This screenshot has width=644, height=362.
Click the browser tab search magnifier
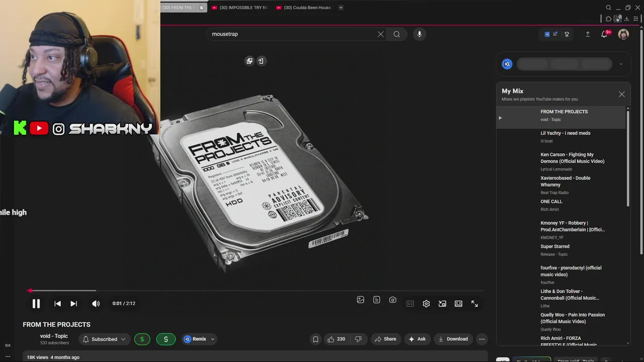pyautogui.click(x=608, y=8)
